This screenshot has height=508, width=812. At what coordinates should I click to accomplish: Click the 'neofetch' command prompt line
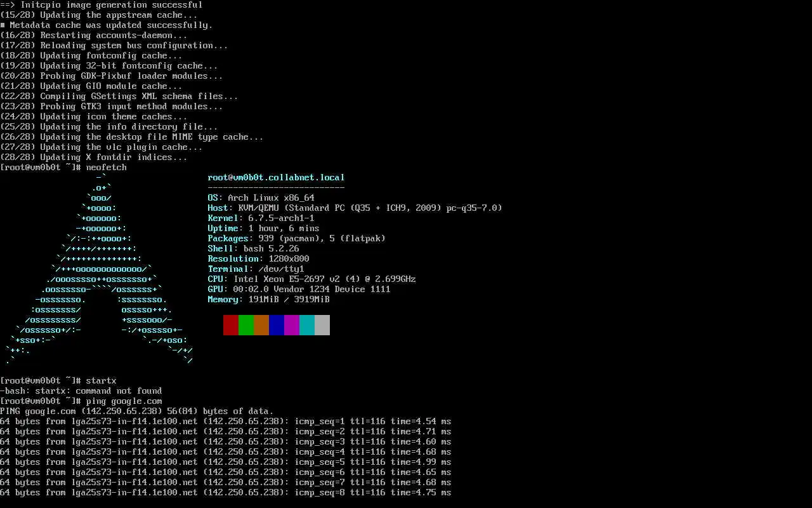click(x=63, y=168)
